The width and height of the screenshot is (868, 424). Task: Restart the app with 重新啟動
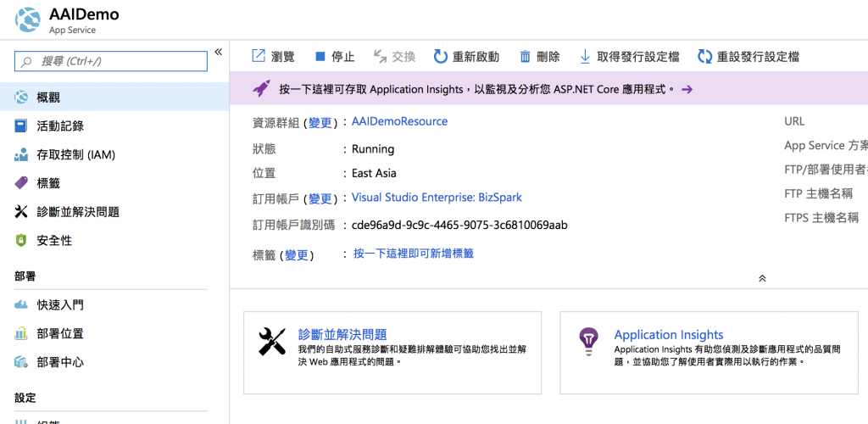(466, 57)
